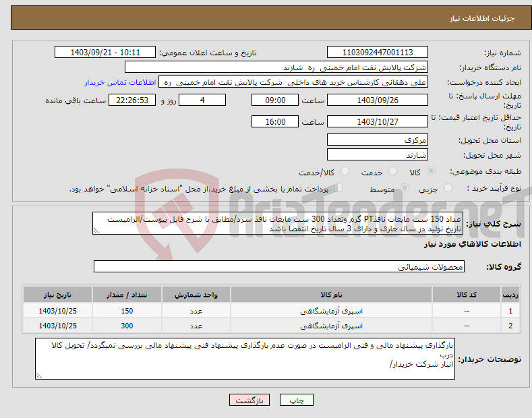This screenshot has width=532, height=418.
Task: Click the date 1403/10/25 in row 2
Action: (x=57, y=326)
